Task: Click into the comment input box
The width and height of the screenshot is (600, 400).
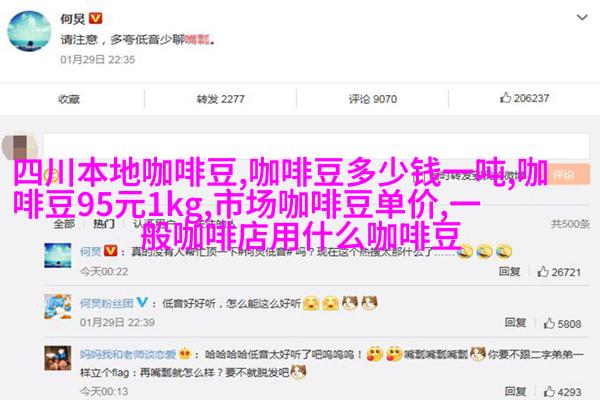Action: (x=316, y=146)
